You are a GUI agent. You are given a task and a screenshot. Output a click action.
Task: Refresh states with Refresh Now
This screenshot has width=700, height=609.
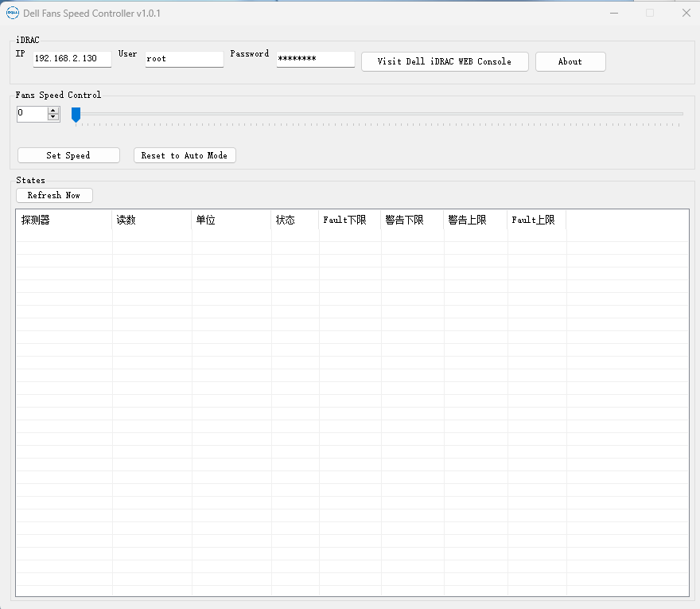pos(54,195)
